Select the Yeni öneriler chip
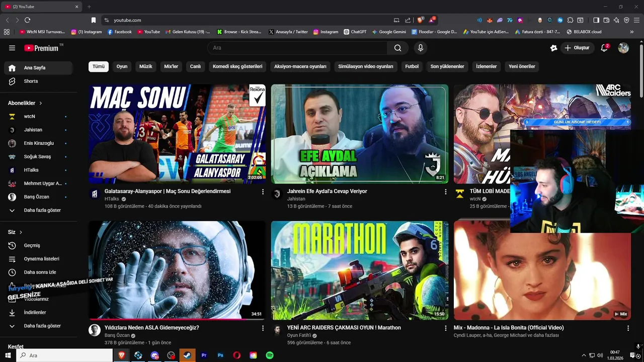Viewport: 644px width, 362px height. coord(522,66)
